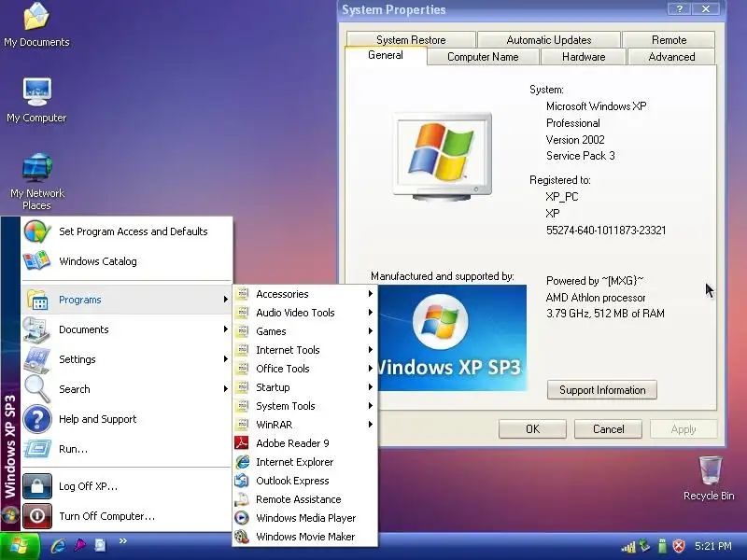Click the Turn Off Computer power icon
Image resolution: width=747 pixels, height=560 pixels.
pos(37,516)
